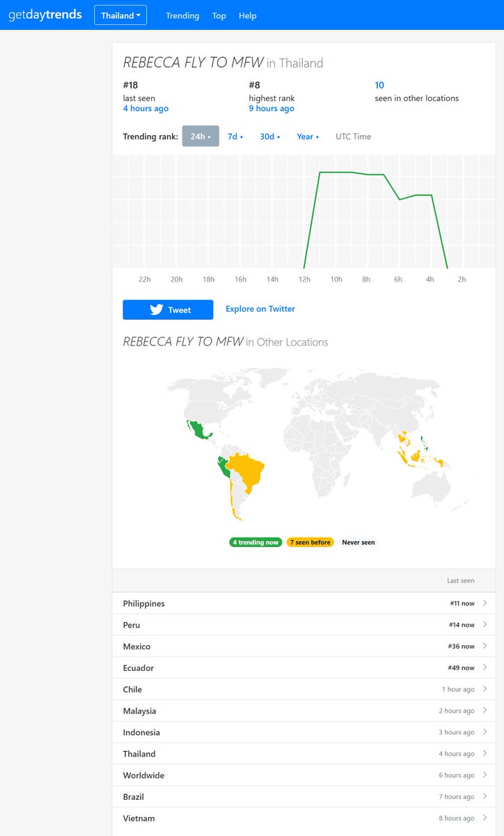Image resolution: width=504 pixels, height=836 pixels.
Task: Click the chevron on the Mexico row
Action: (x=485, y=647)
